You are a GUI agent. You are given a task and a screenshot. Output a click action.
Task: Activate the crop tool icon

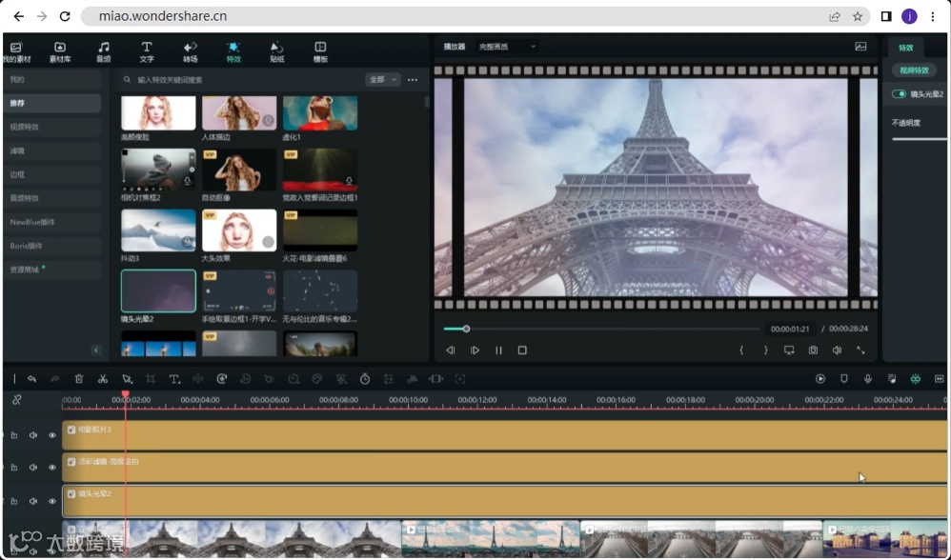click(x=151, y=379)
